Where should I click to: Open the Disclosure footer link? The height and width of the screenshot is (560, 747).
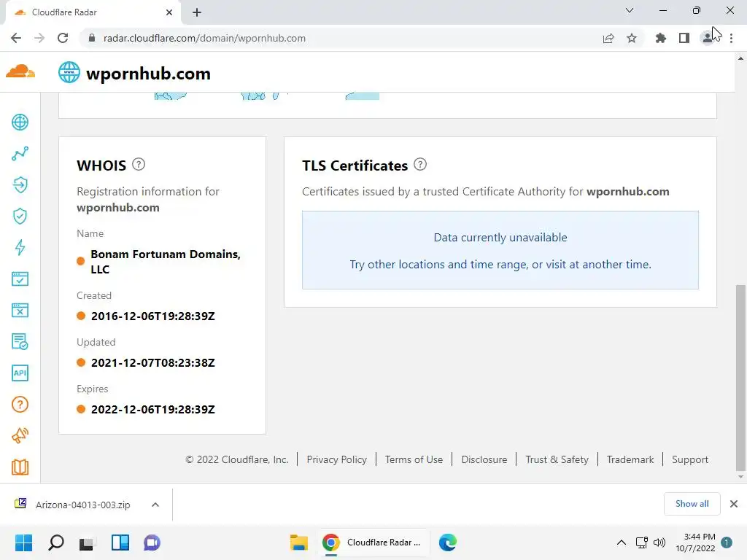pos(484,459)
